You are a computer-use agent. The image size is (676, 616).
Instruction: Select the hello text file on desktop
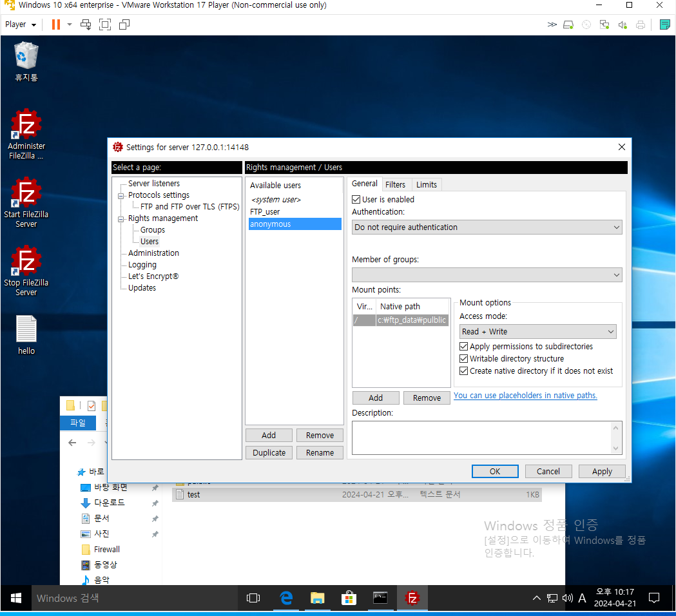click(26, 335)
